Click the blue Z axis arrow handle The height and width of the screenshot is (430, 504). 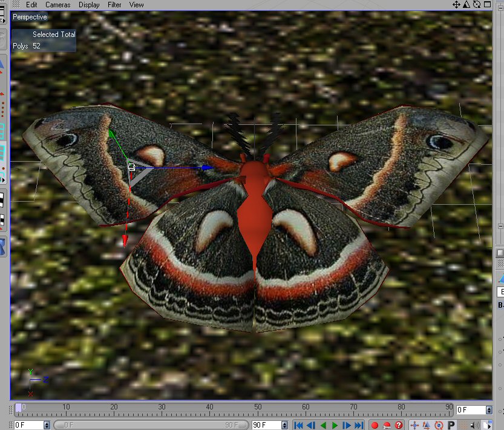pyautogui.click(x=208, y=167)
